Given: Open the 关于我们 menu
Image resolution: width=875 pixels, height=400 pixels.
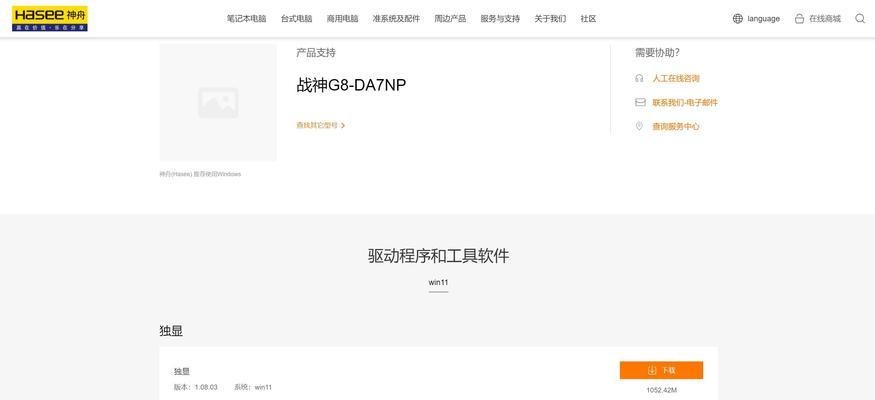Looking at the screenshot, I should pos(550,18).
